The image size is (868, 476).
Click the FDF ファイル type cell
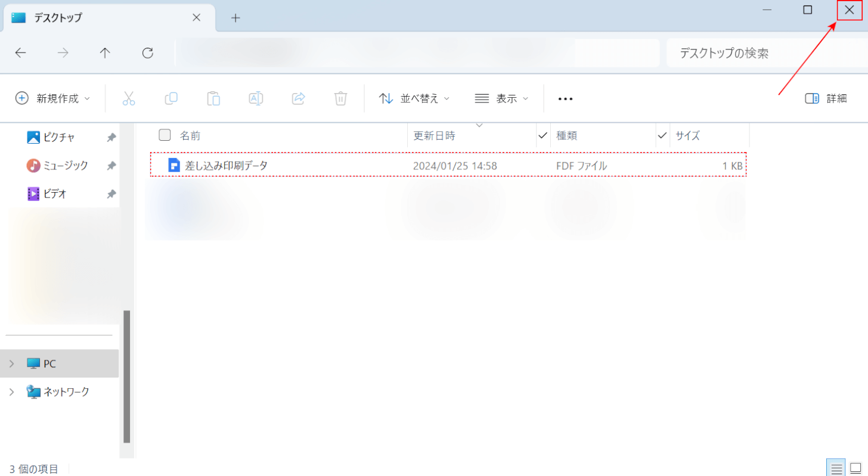click(581, 166)
